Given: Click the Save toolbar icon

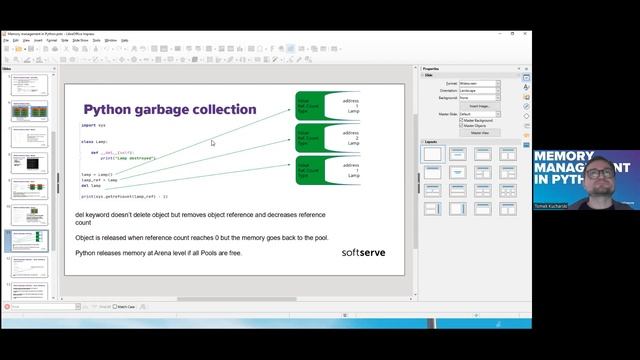Looking at the screenshot, I should tap(31, 49).
